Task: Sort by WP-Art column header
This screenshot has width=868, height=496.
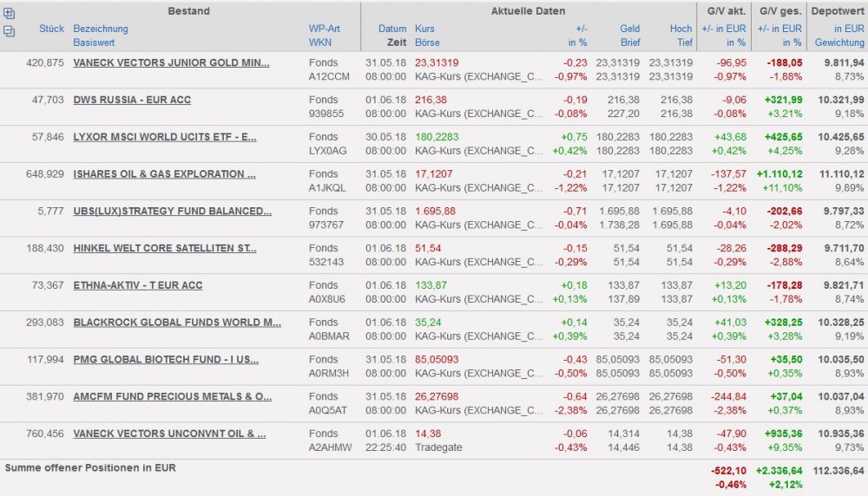Action: point(324,29)
